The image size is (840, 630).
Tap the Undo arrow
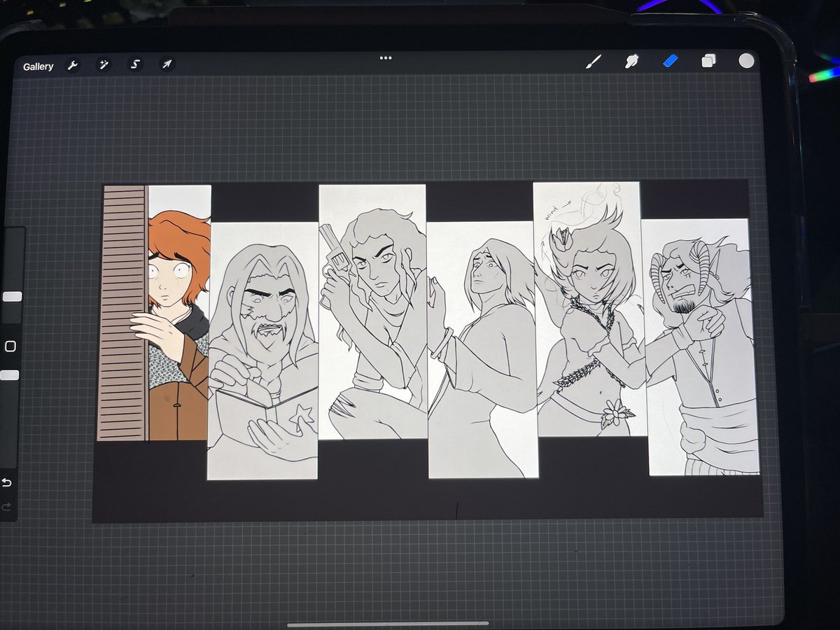[x=6, y=483]
